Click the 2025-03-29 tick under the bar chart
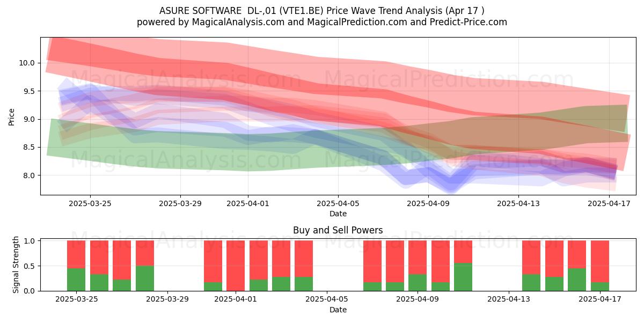This screenshot has height=322, width=644. click(x=167, y=299)
